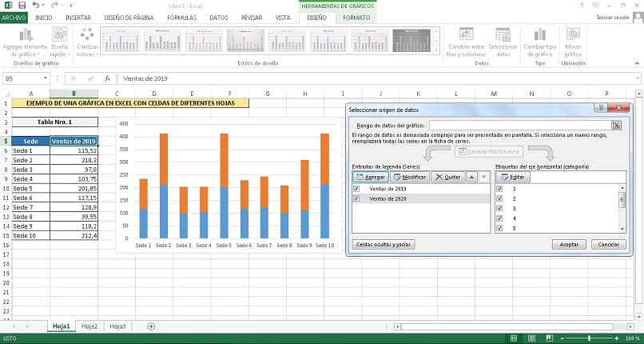Uncheck the Ventas de 2020 series checkbox

pyautogui.click(x=356, y=198)
